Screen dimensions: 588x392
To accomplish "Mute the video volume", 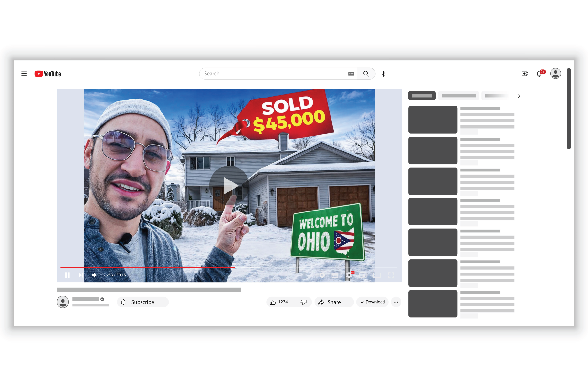I will coord(94,275).
